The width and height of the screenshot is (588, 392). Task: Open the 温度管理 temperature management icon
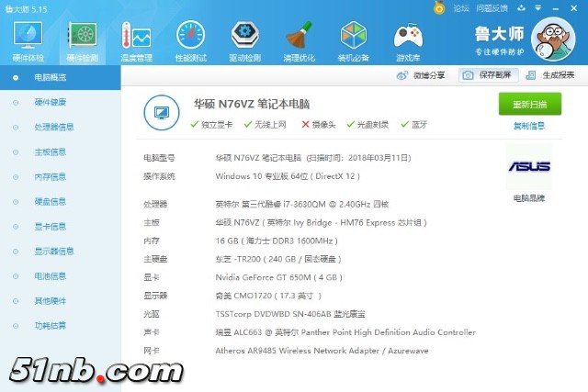point(137,39)
